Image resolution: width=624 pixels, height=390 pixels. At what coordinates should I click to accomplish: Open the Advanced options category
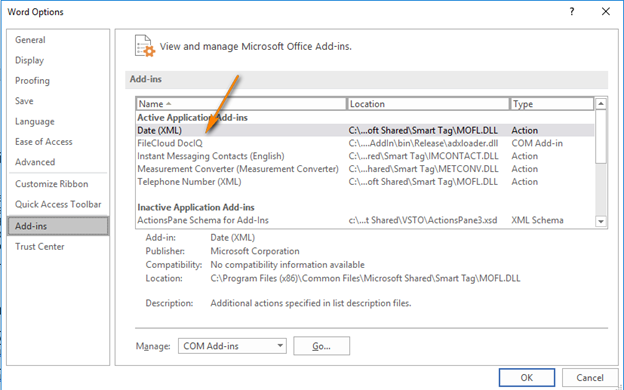pos(35,162)
